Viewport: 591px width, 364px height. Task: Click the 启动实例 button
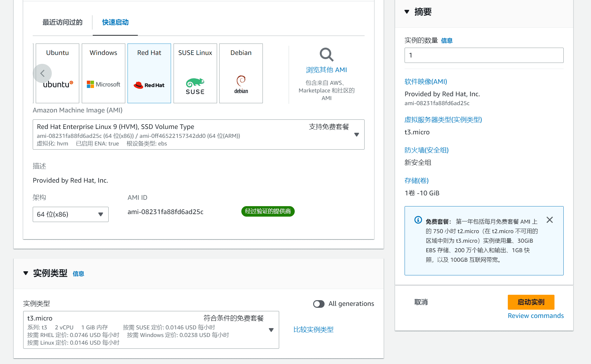pos(531,302)
